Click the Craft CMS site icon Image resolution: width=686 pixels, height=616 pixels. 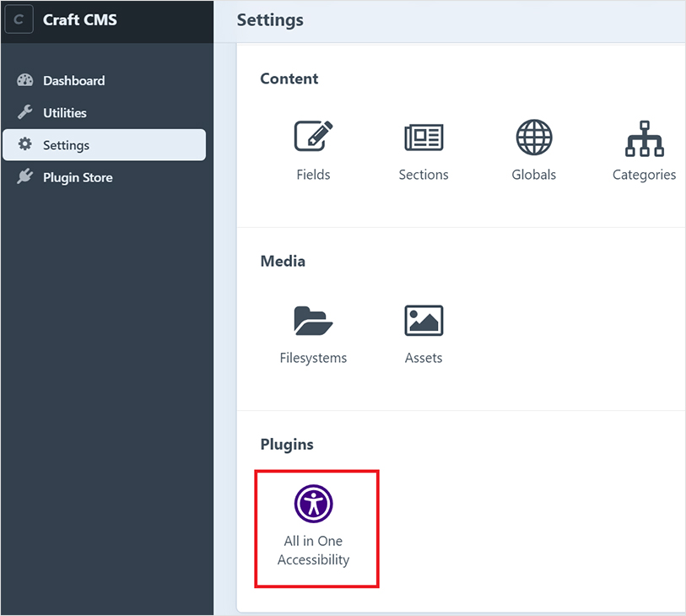coord(19,19)
